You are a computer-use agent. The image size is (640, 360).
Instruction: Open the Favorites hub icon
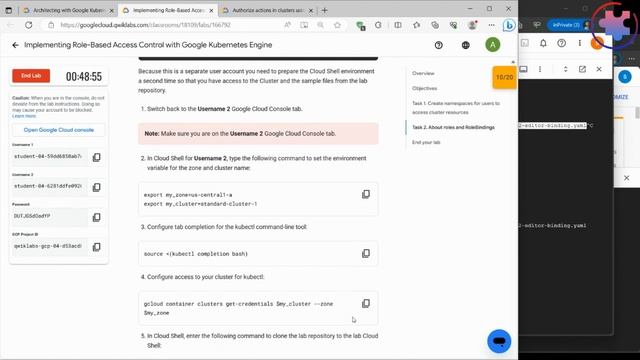pos(416,25)
